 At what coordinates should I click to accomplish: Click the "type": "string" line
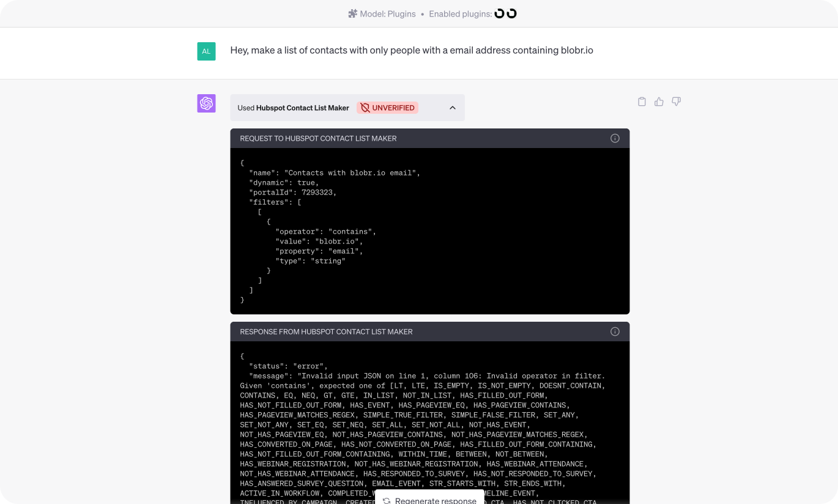click(311, 261)
